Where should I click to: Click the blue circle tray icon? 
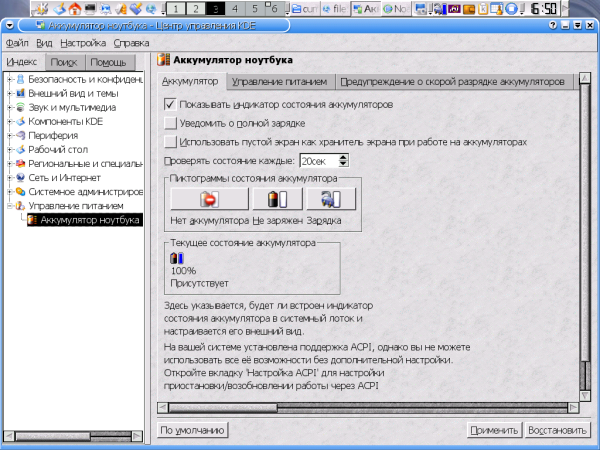tap(511, 8)
